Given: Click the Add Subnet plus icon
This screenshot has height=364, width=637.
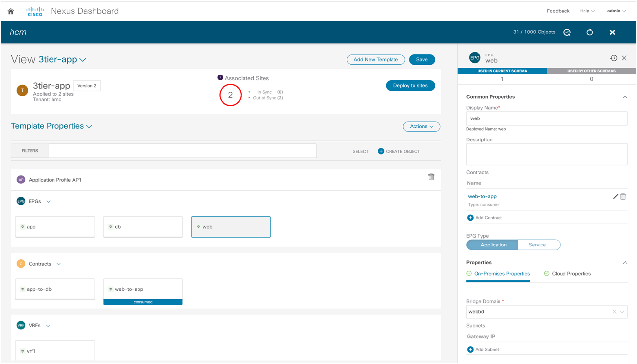Looking at the screenshot, I should click(470, 349).
